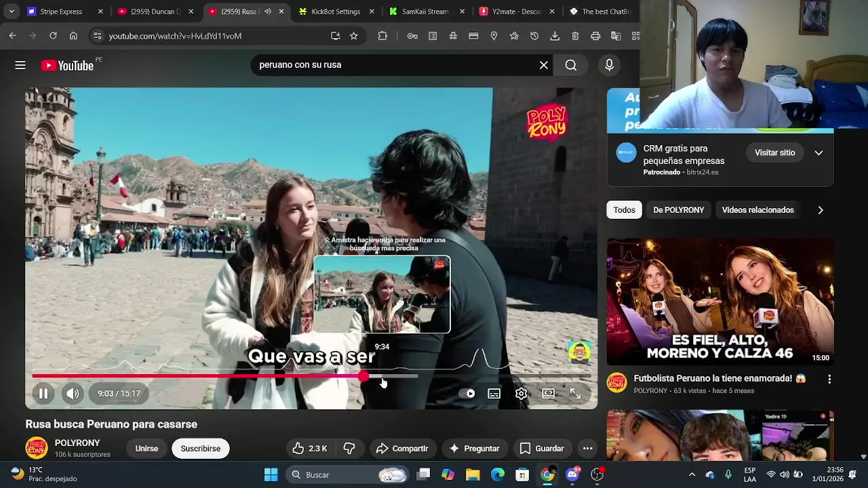Click the Visitar sitio ad button
The height and width of the screenshot is (488, 868).
click(x=775, y=152)
